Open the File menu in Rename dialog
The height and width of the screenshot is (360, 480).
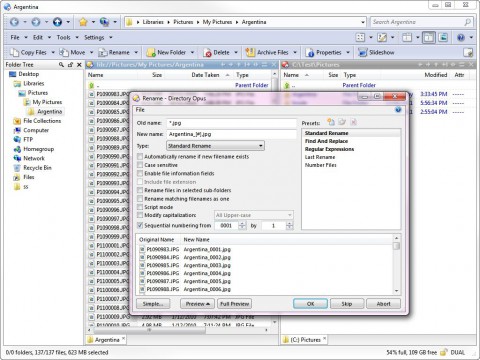pos(140,110)
